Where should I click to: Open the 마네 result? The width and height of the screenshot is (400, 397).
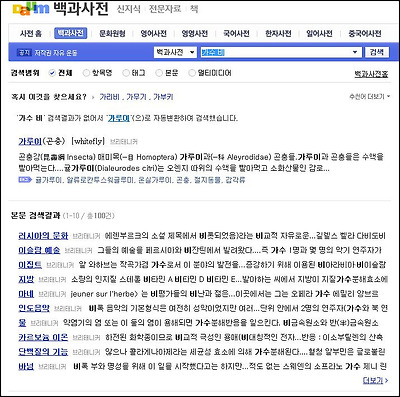click(x=26, y=294)
